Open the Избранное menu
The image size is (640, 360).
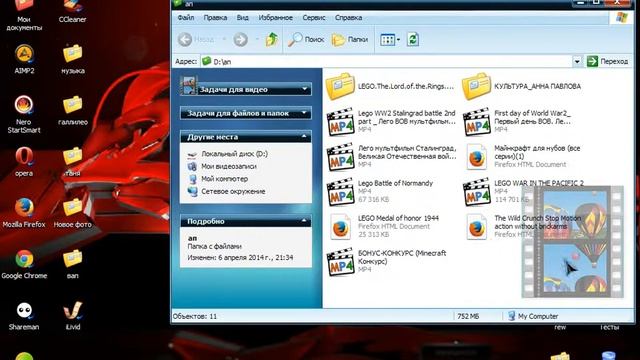coord(276,18)
